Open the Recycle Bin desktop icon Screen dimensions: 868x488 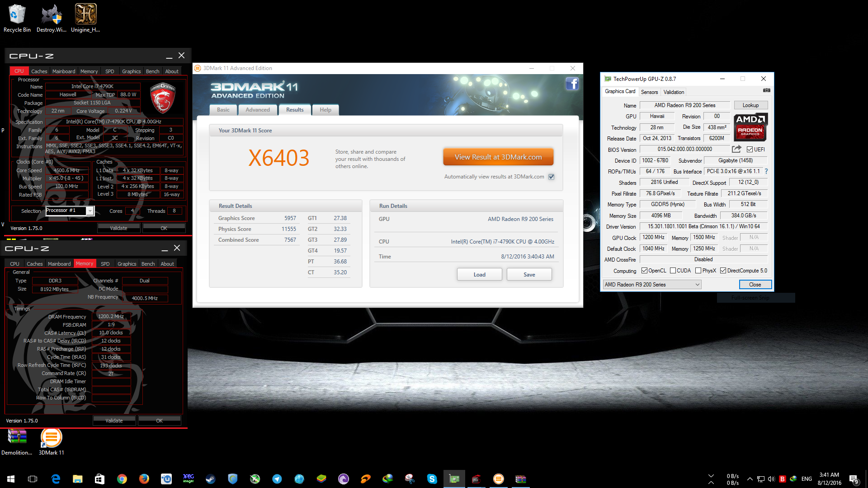tap(17, 18)
